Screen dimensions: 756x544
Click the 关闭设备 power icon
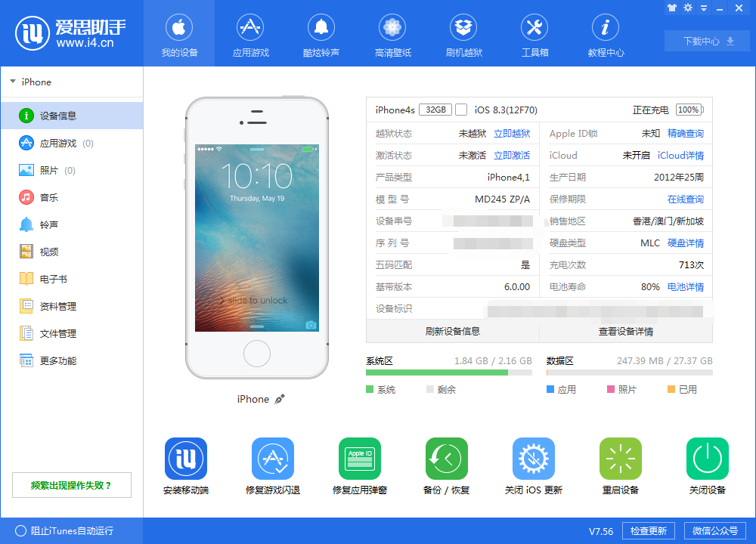pos(708,459)
